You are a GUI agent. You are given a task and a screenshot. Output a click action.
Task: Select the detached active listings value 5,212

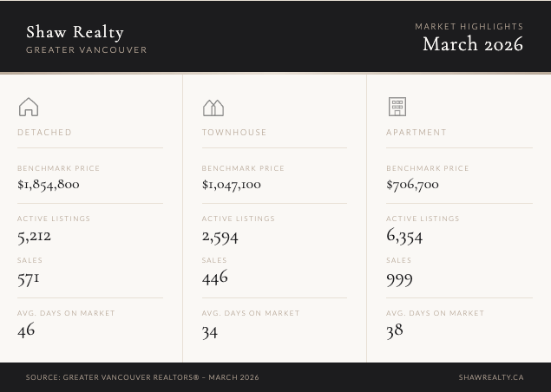(x=34, y=235)
